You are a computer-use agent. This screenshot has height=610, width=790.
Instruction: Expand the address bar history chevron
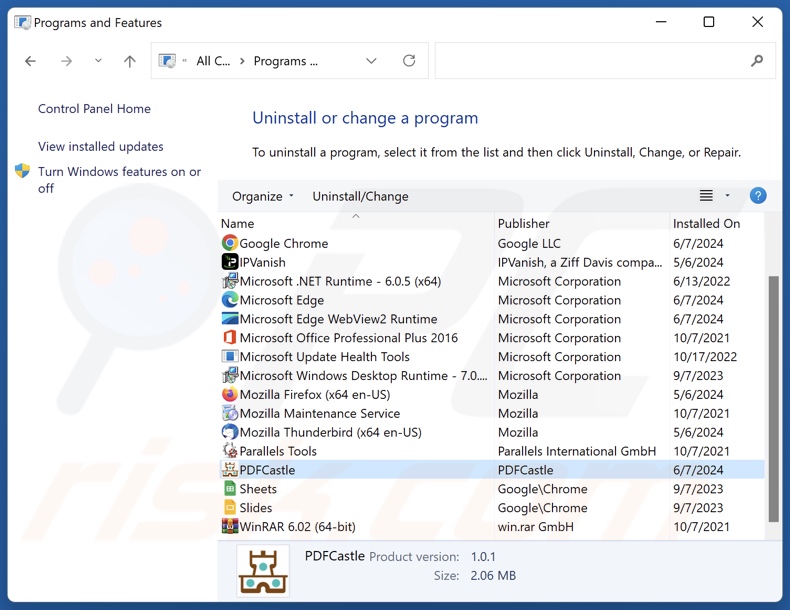[371, 61]
